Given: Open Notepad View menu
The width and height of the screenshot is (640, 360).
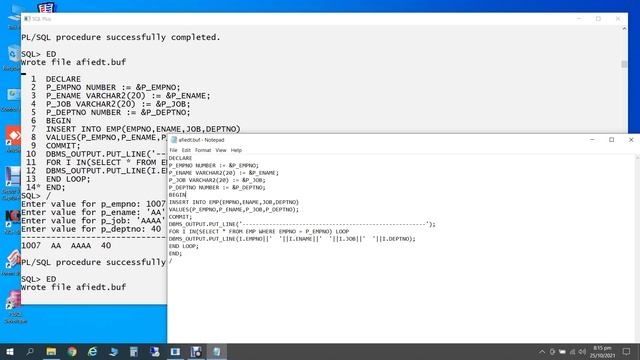Looking at the screenshot, I should coord(221,150).
